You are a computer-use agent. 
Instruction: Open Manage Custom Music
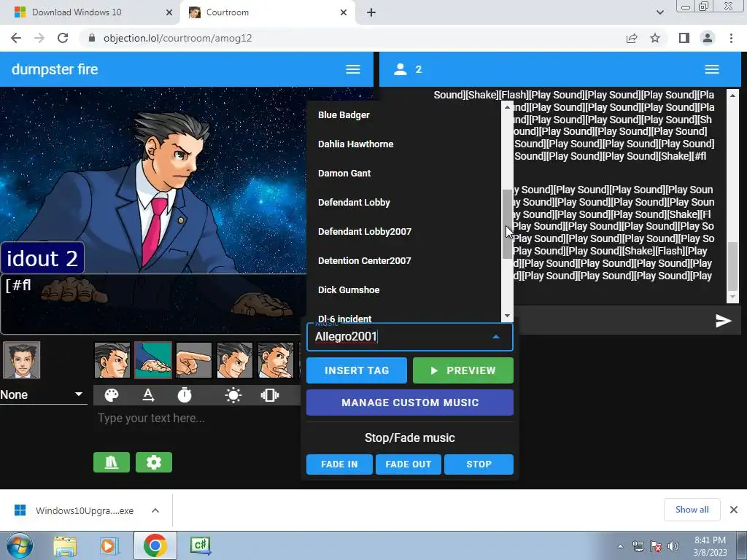pos(410,402)
